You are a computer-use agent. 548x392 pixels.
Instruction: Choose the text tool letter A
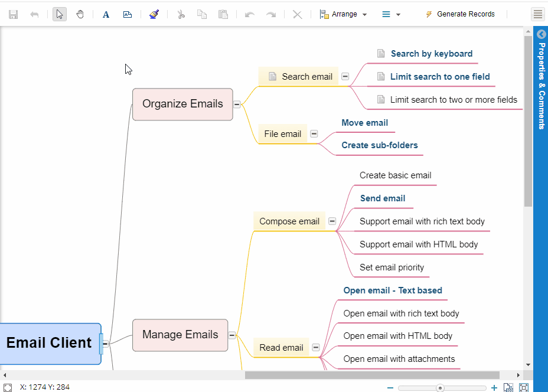coord(106,14)
